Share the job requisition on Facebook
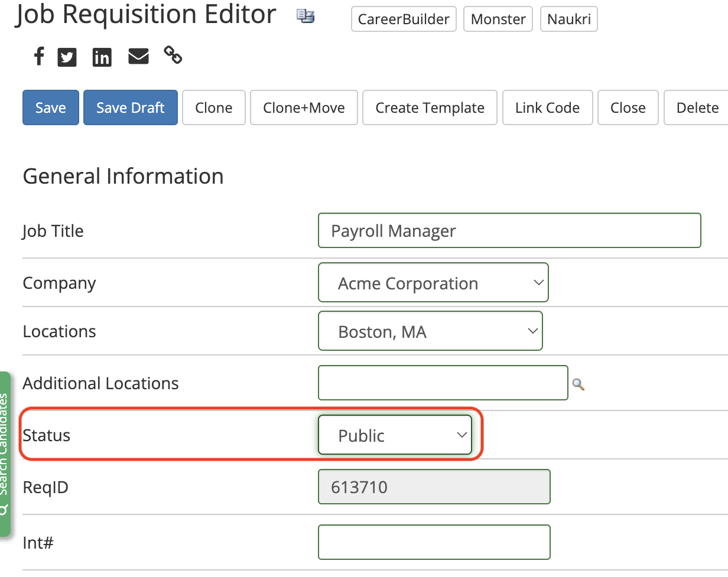The image size is (728, 577). pyautogui.click(x=38, y=56)
